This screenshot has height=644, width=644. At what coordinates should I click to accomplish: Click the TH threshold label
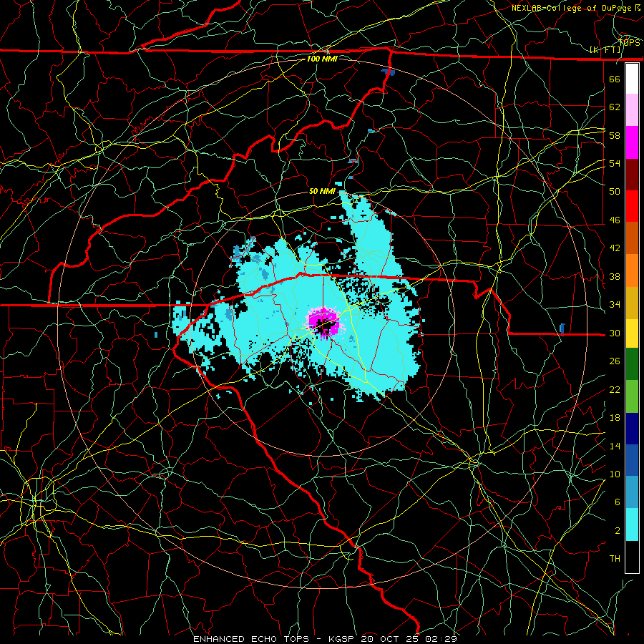pos(615,559)
